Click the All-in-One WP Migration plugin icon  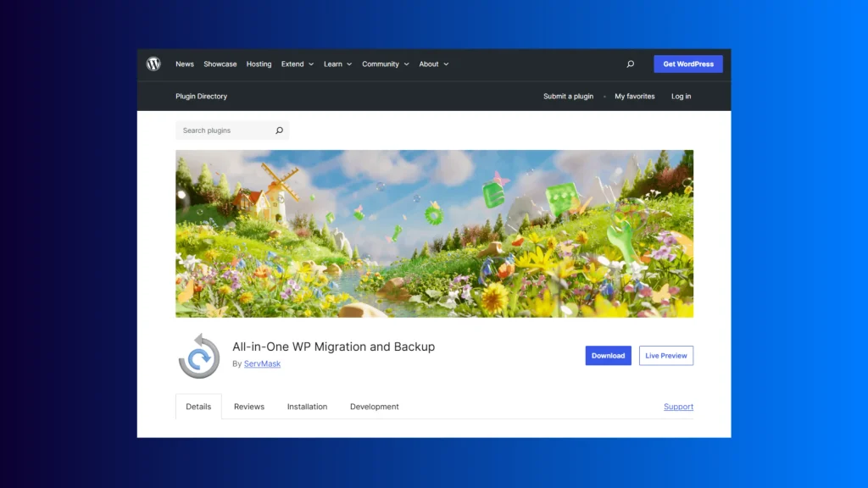(x=199, y=356)
